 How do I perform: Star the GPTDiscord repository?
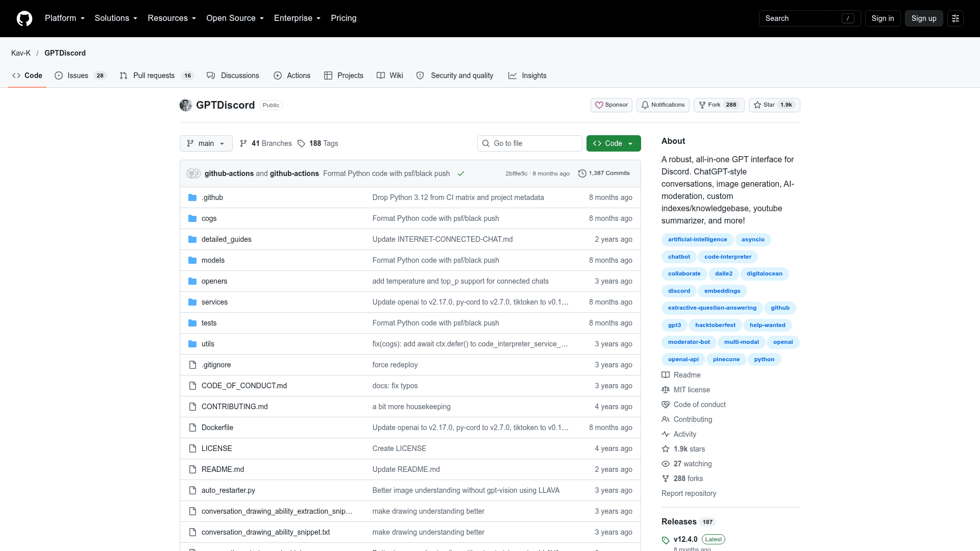[774, 105]
